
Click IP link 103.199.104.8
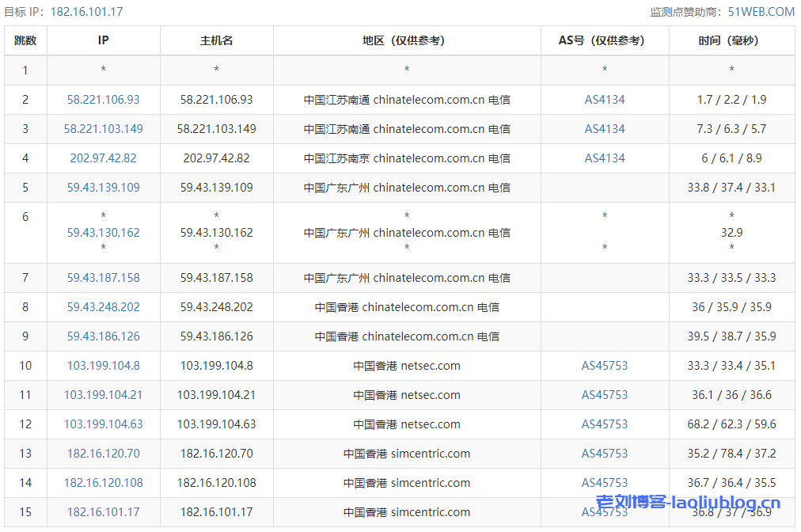(x=103, y=366)
